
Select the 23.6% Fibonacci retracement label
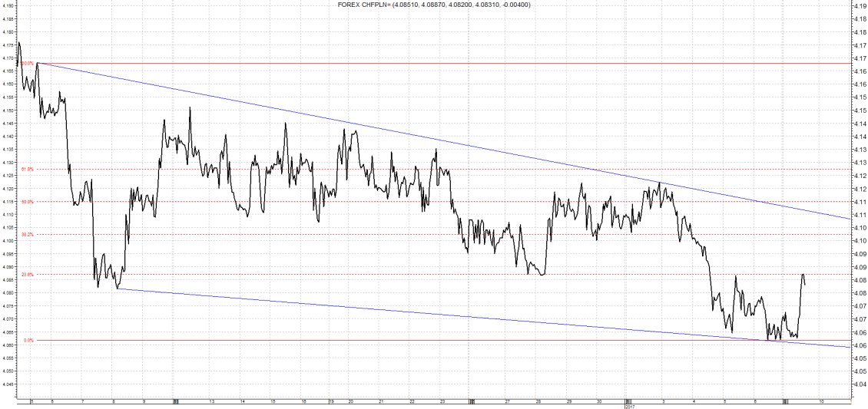[x=28, y=274]
